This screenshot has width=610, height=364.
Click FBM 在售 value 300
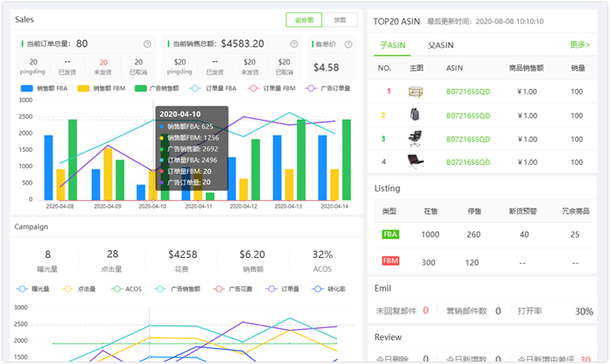coord(429,263)
